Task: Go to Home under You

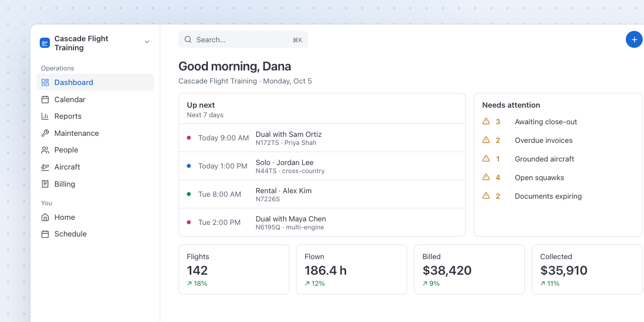Action: [95, 217]
